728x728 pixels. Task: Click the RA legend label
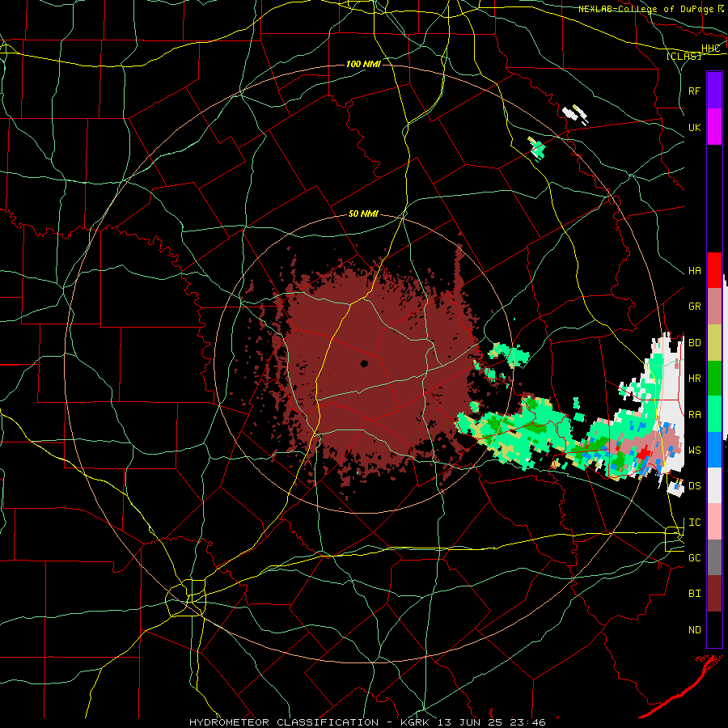pyautogui.click(x=694, y=415)
